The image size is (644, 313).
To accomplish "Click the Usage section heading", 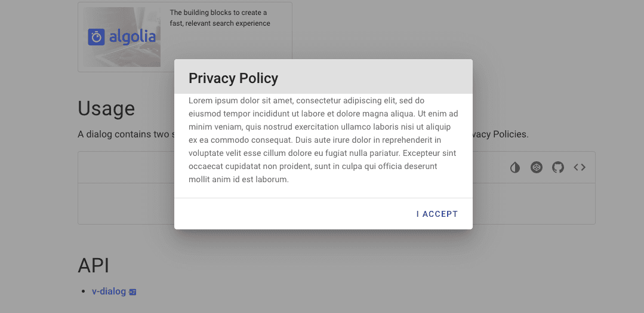I will [106, 109].
